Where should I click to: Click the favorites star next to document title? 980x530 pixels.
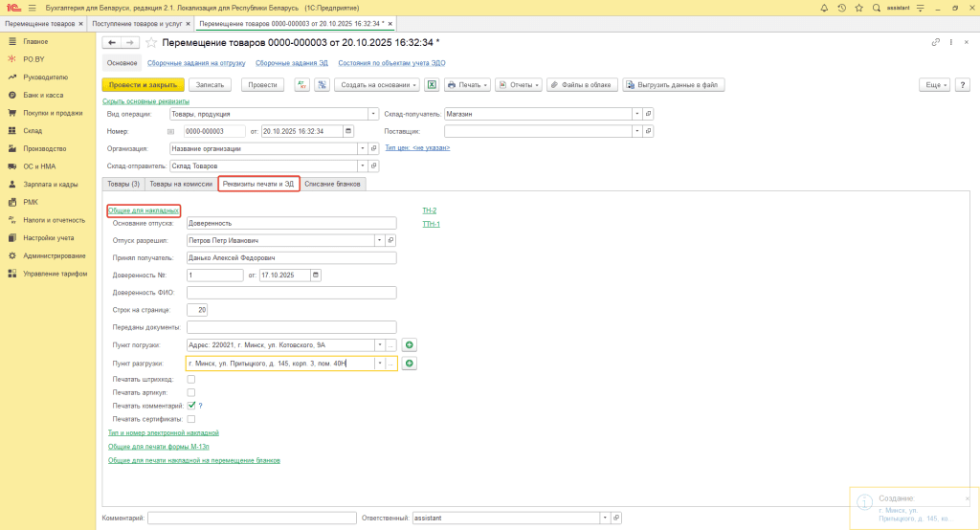[151, 43]
